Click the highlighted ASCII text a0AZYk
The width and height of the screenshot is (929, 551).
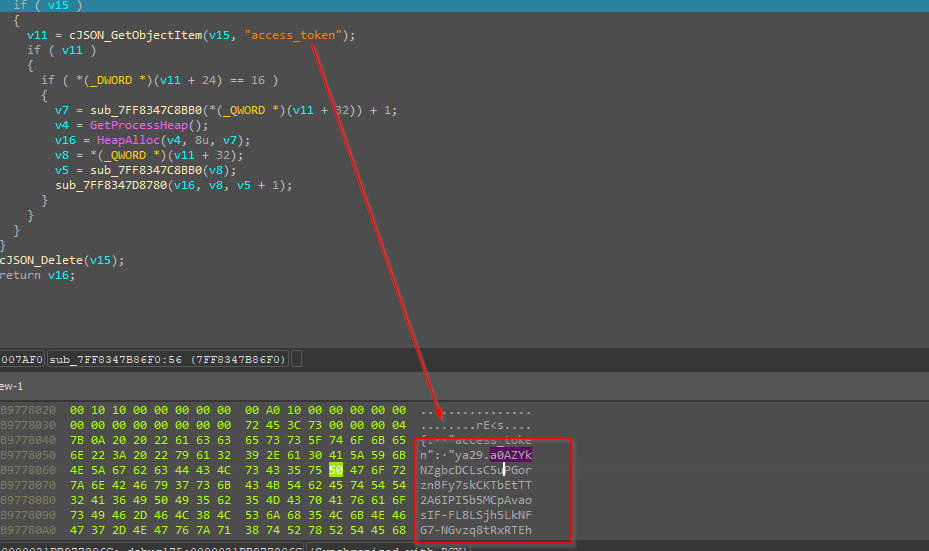click(x=511, y=455)
